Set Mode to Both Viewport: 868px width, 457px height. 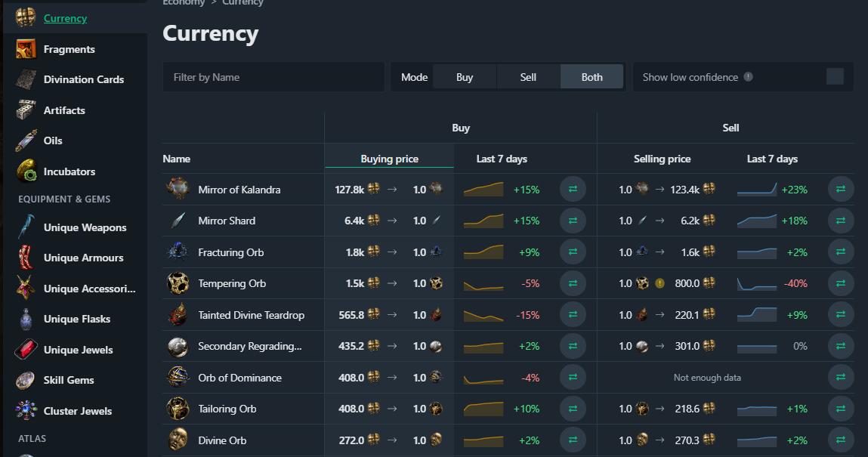click(592, 77)
